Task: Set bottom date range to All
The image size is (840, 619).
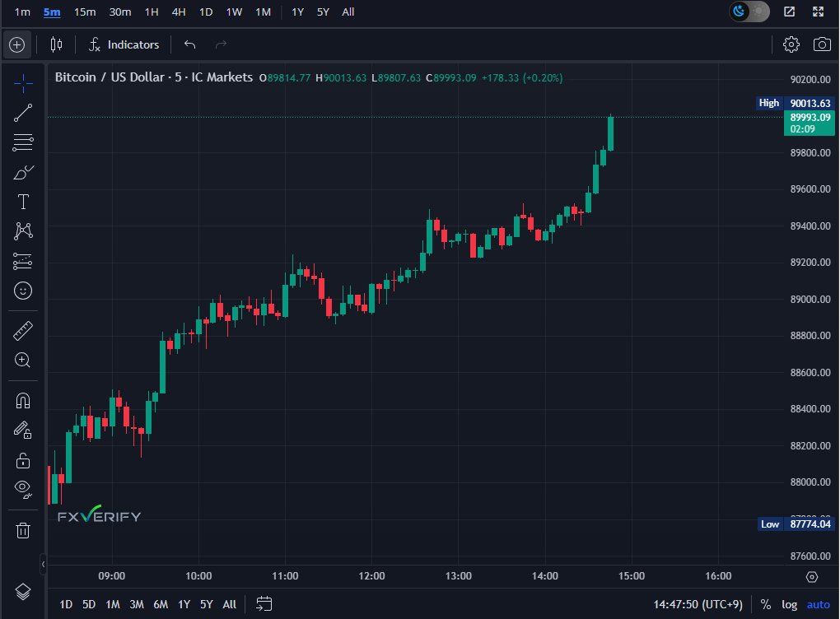Action: 229,604
